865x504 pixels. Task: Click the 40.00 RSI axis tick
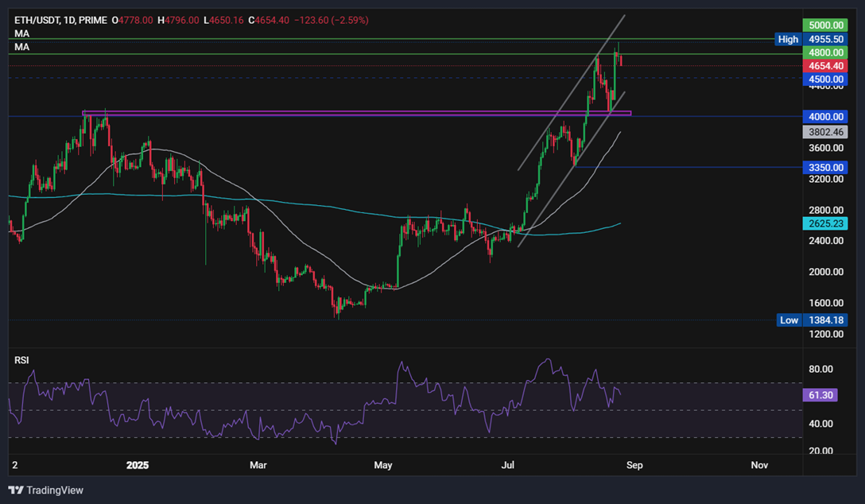(x=820, y=424)
